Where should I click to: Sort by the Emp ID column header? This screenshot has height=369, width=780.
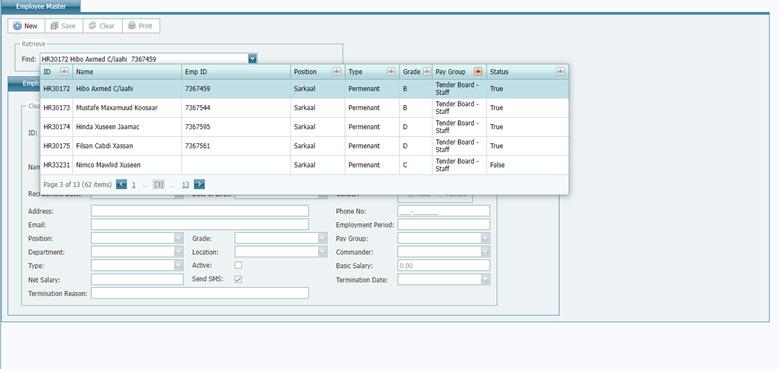click(x=236, y=72)
